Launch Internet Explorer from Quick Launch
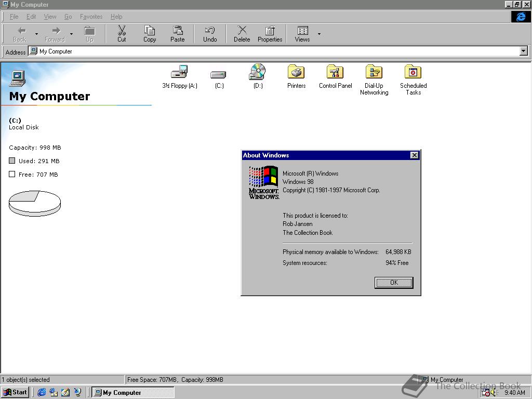Screen dimensions: 532x399 [42, 392]
